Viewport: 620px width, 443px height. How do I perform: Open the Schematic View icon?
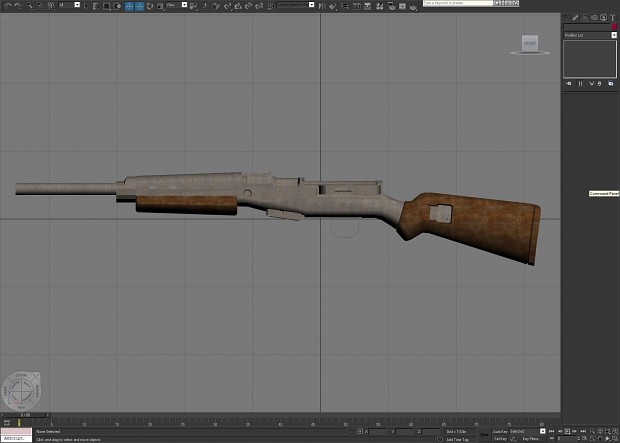[367, 6]
